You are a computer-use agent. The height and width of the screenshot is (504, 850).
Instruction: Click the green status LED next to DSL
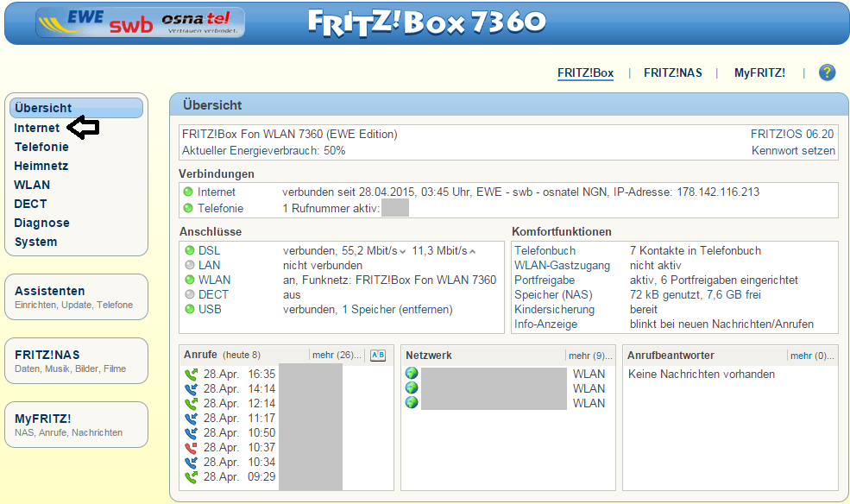(x=190, y=250)
